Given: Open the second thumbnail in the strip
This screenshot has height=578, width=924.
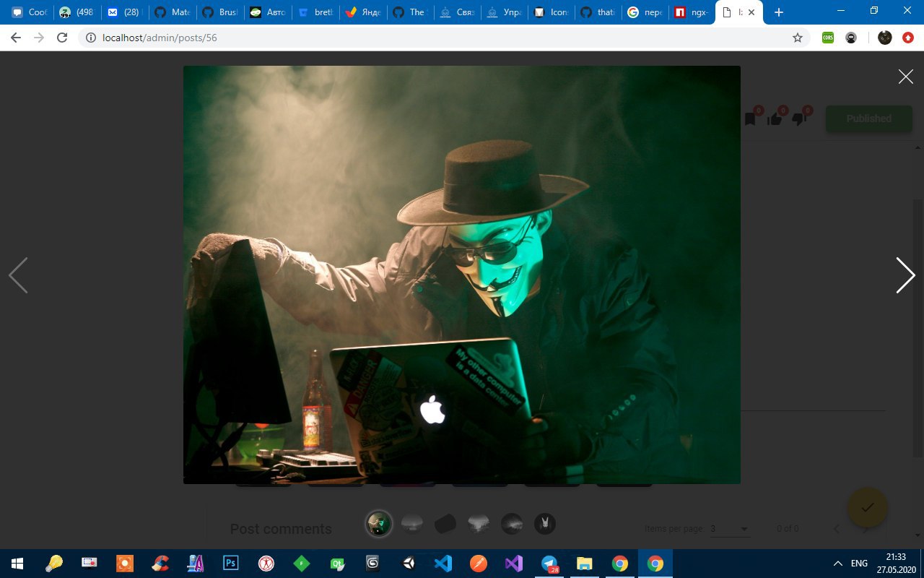Looking at the screenshot, I should click(412, 524).
